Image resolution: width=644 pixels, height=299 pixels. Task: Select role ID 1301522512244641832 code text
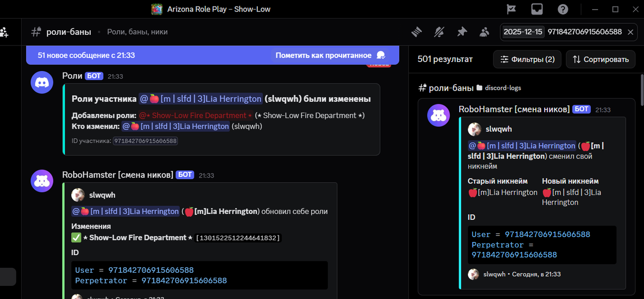pos(238,238)
